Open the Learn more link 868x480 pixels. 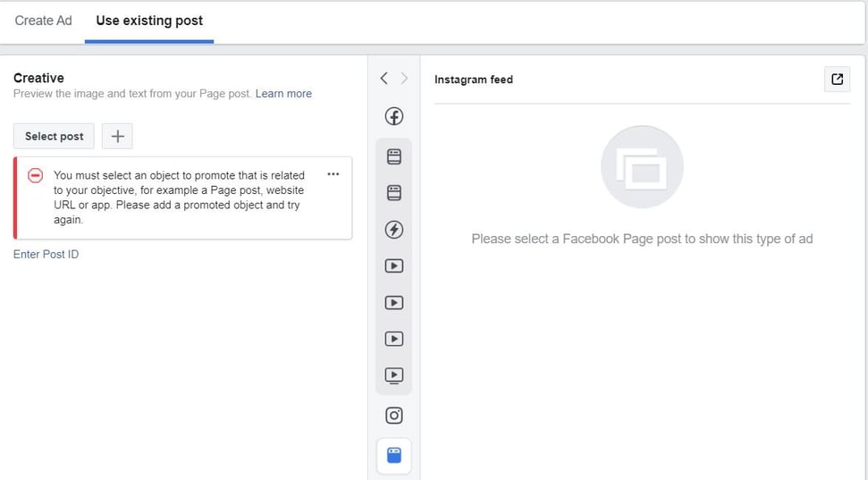click(283, 94)
